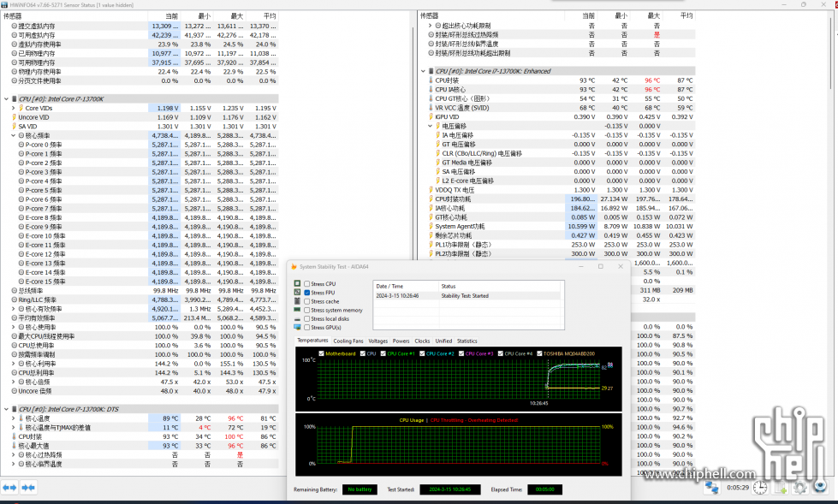Open HWiNFO sensor settings gear icon
Screen dimensions: 838x504
(x=800, y=488)
